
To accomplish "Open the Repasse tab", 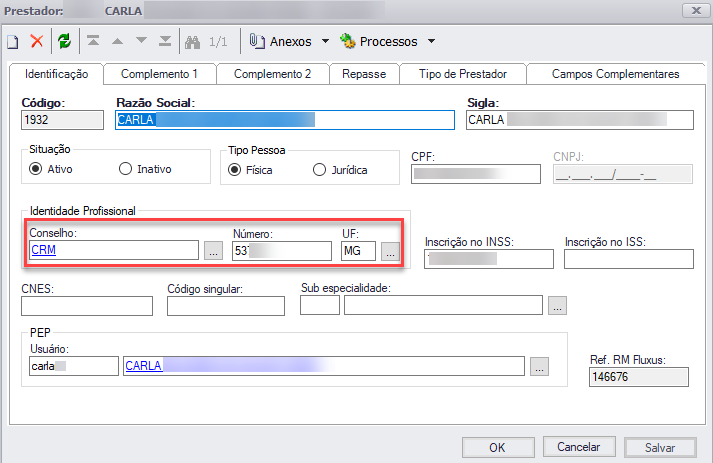I will [364, 74].
